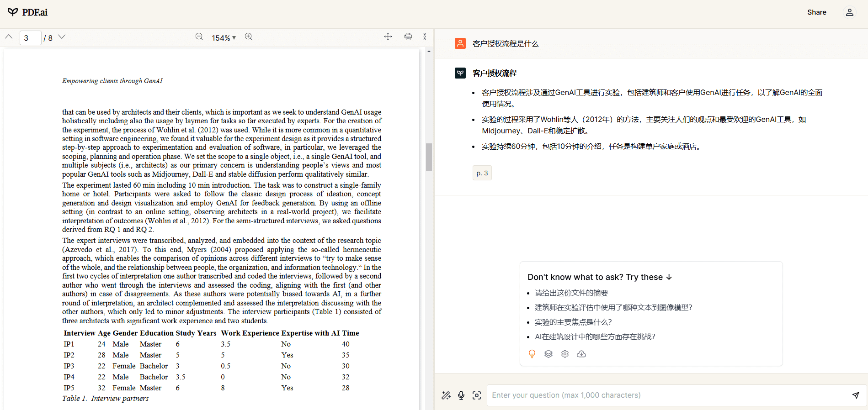Open the 154% zoom level dropdown
Screen dimensions: 868x410
point(224,38)
